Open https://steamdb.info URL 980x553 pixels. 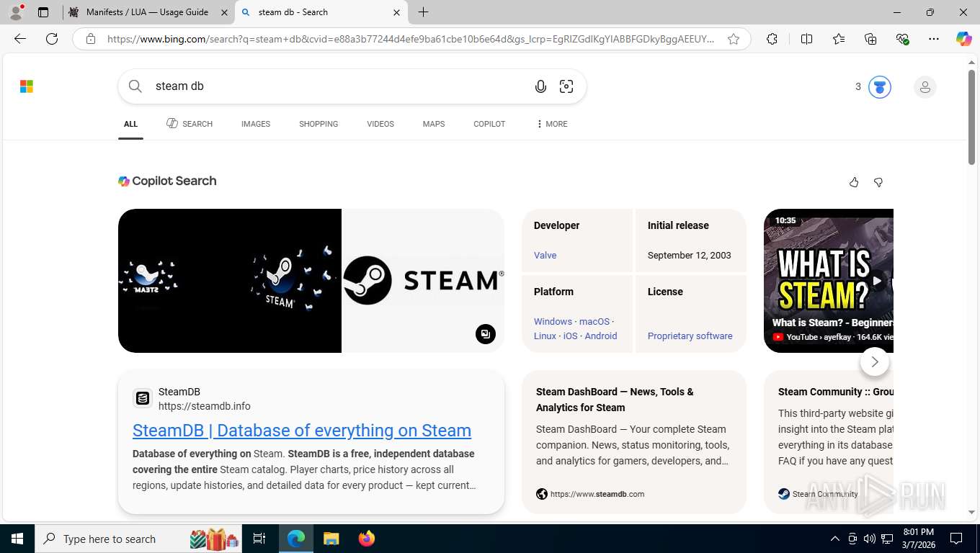click(205, 406)
